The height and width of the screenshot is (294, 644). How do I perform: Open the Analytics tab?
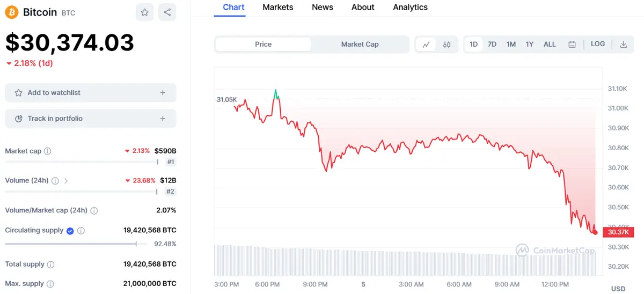(x=410, y=8)
